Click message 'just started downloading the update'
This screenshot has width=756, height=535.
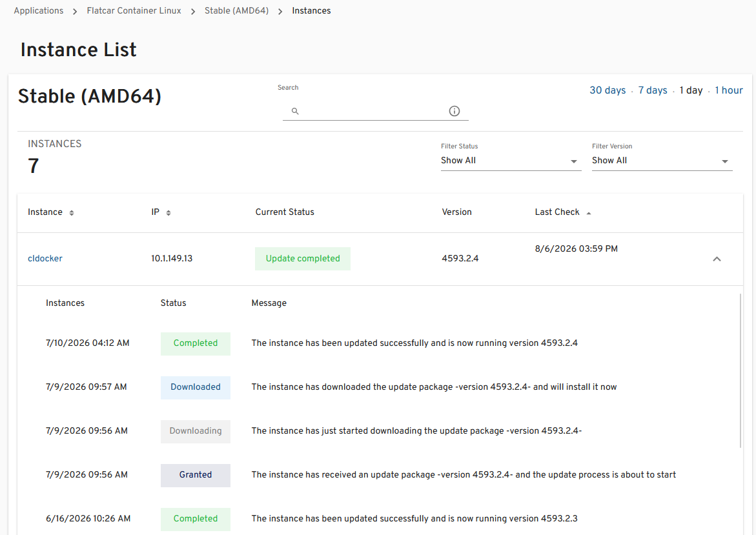tap(416, 431)
